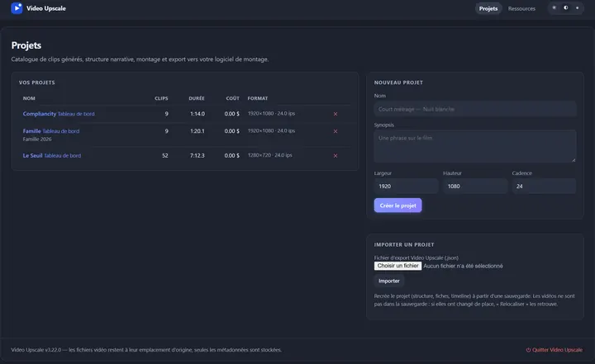Open the Compliancity project link

(40, 114)
